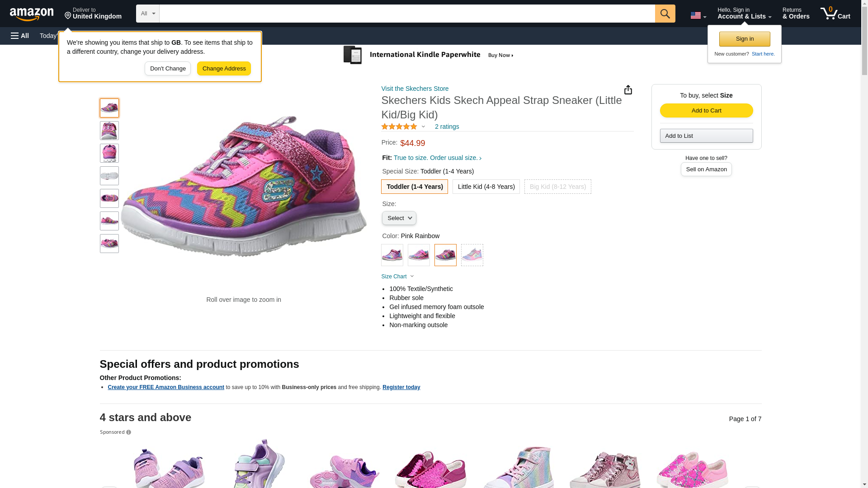
Task: Click the Add to Cart button
Action: pos(706,111)
